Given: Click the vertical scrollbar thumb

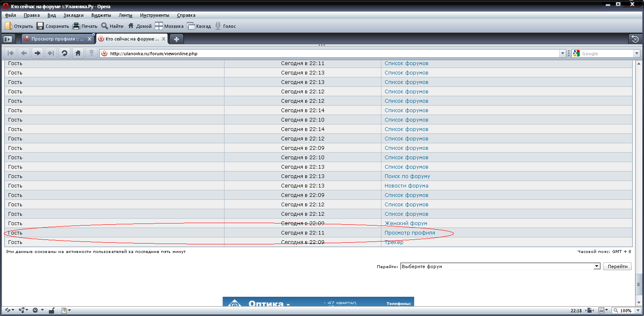Looking at the screenshot, I should 639,284.
